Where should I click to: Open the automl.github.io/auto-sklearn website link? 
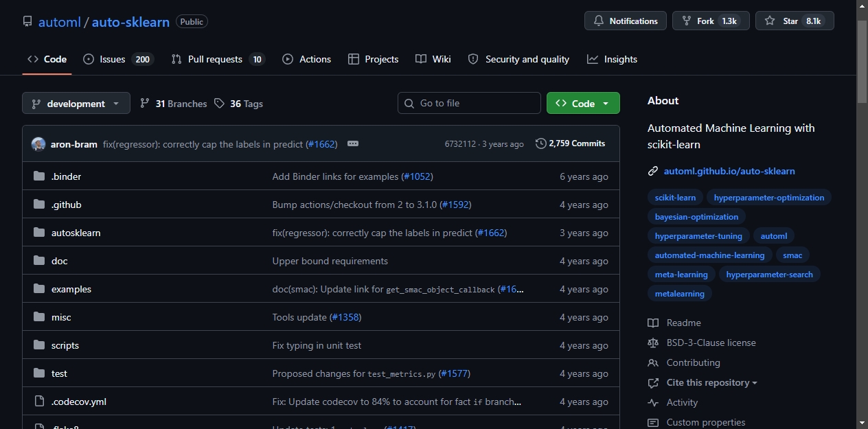729,172
